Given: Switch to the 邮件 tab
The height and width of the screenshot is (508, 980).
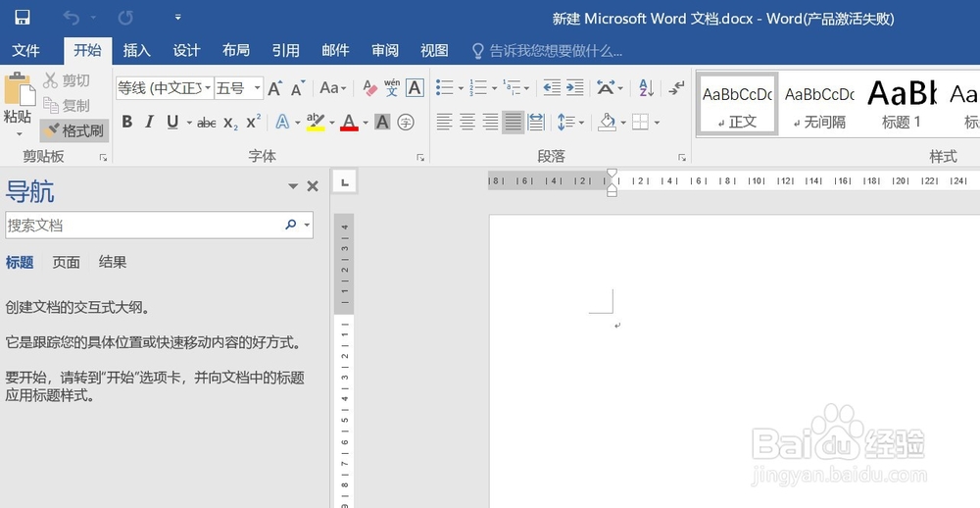Looking at the screenshot, I should click(335, 51).
